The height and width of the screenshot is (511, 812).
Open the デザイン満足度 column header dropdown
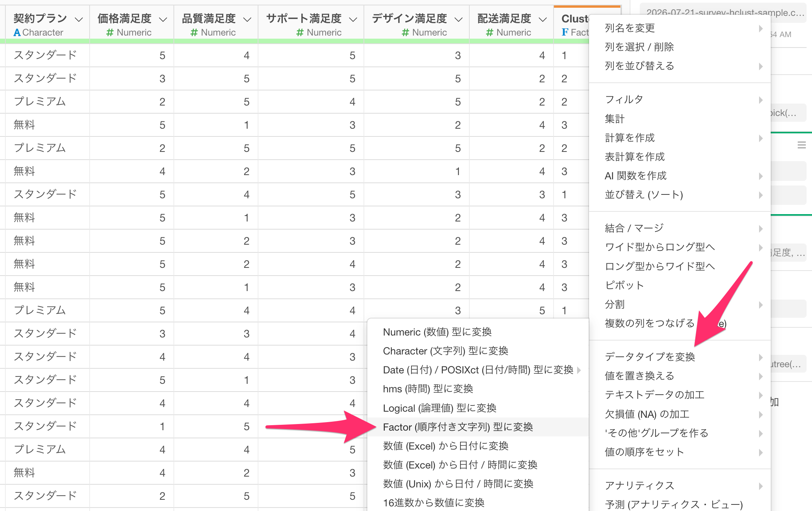coord(459,19)
